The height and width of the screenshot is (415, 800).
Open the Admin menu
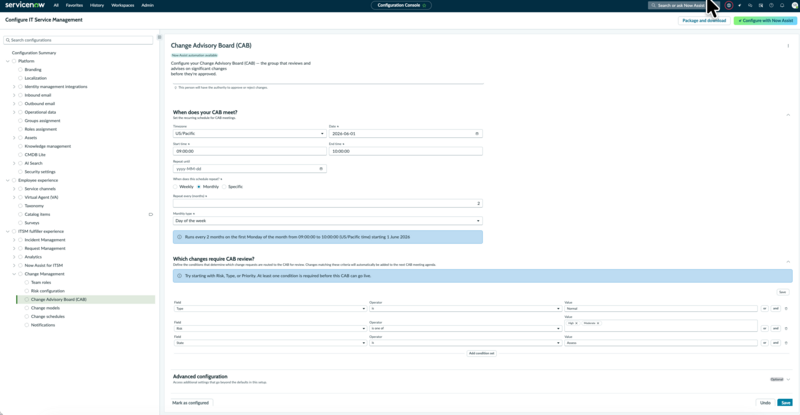pyautogui.click(x=147, y=5)
